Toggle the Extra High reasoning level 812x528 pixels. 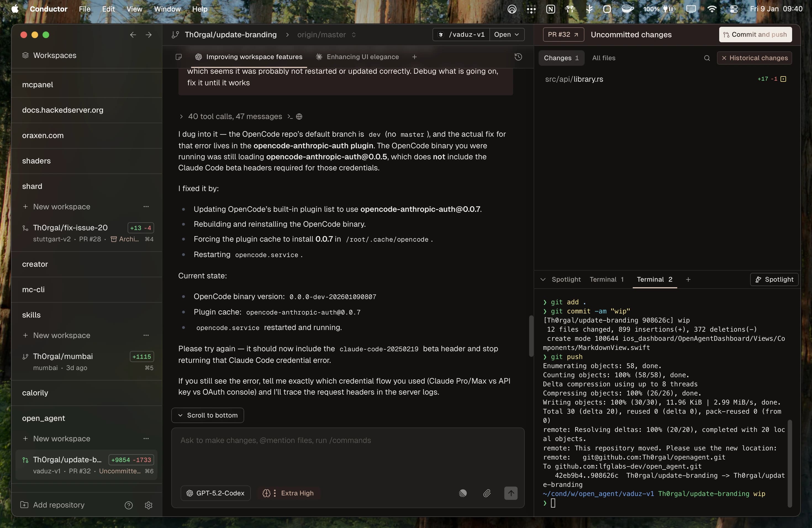tap(288, 493)
